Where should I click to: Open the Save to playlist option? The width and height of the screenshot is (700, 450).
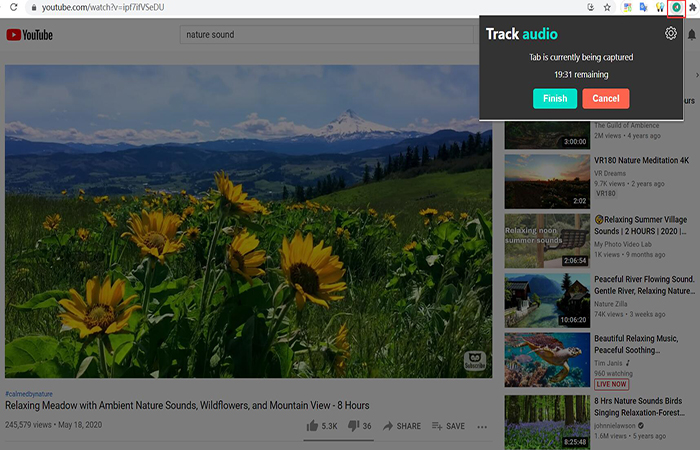pos(448,426)
